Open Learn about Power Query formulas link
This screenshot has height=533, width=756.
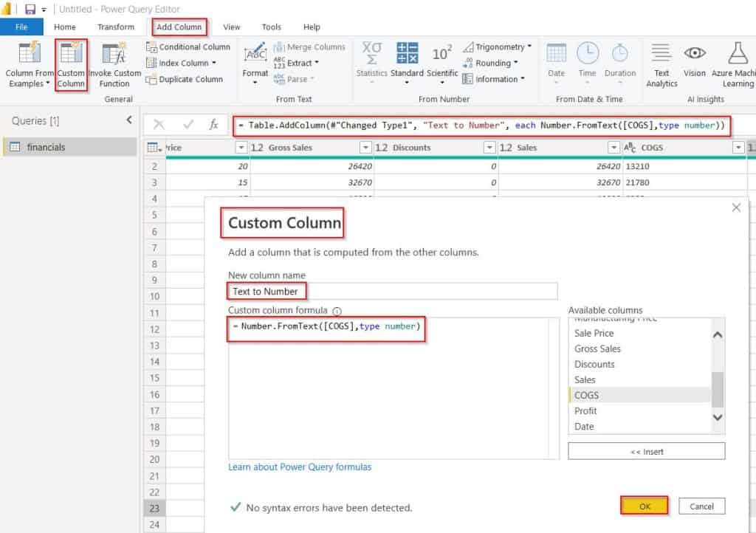[300, 467]
